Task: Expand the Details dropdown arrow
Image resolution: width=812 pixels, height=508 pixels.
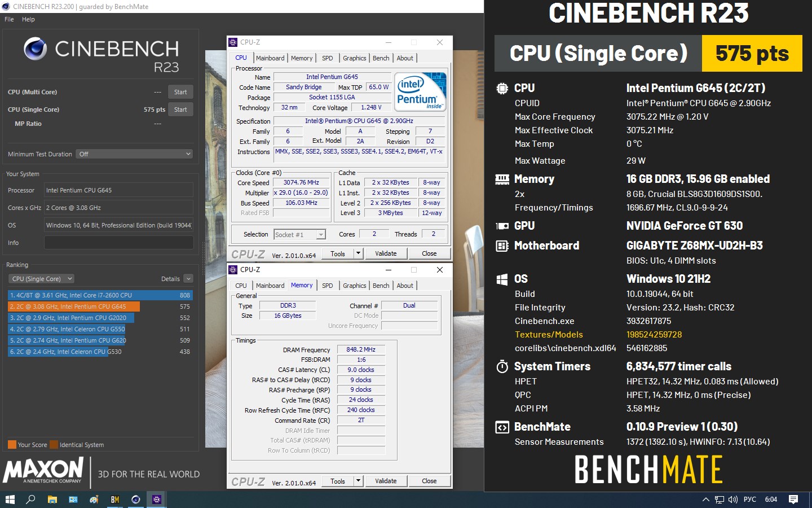Action: pyautogui.click(x=188, y=279)
